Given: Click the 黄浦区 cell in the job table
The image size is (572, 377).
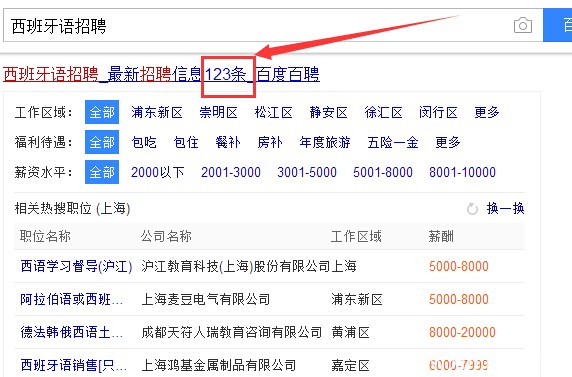Looking at the screenshot, I should (350, 332).
